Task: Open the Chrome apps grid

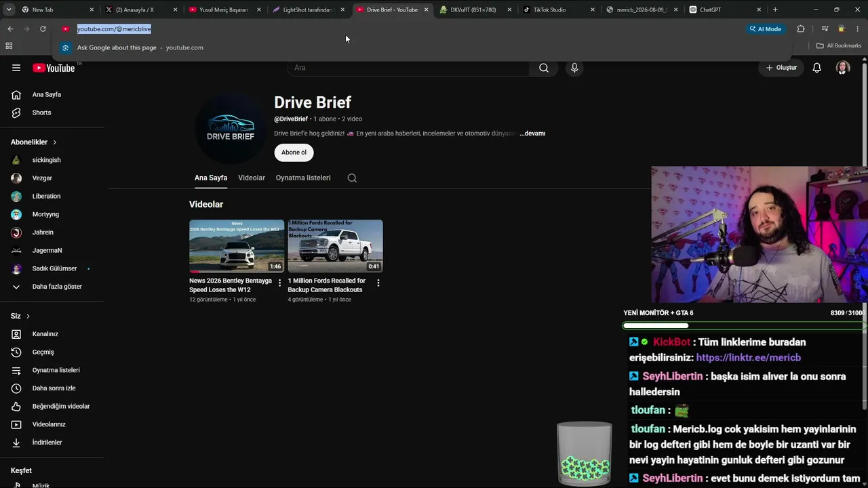Action: pos(9,46)
